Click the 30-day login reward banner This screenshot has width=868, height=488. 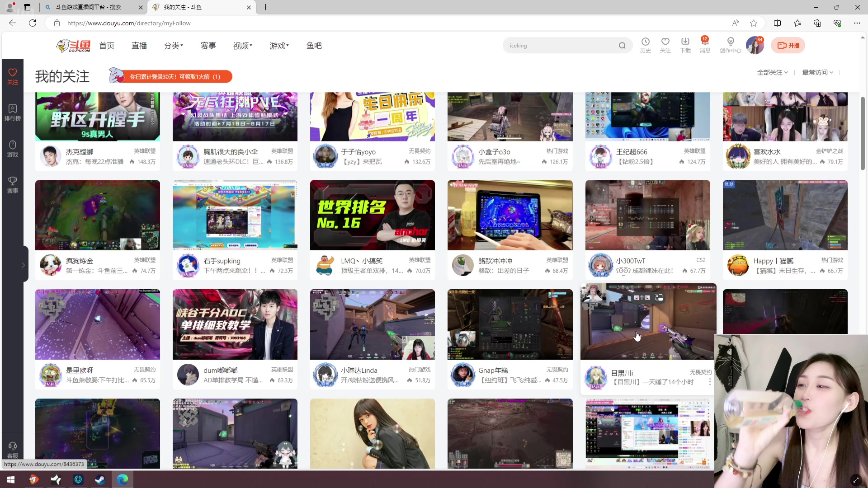click(170, 76)
